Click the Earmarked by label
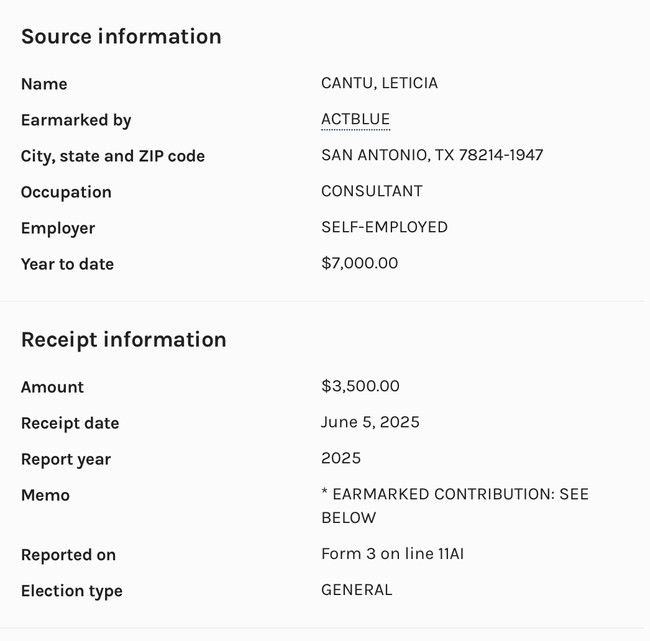Viewport: 650px width, 641px height. (x=76, y=120)
